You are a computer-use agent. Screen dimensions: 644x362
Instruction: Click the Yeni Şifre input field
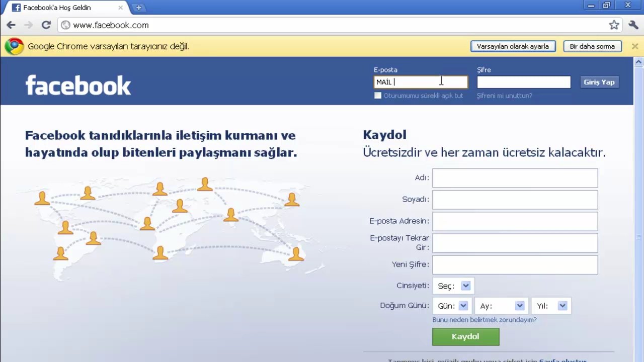pyautogui.click(x=515, y=265)
